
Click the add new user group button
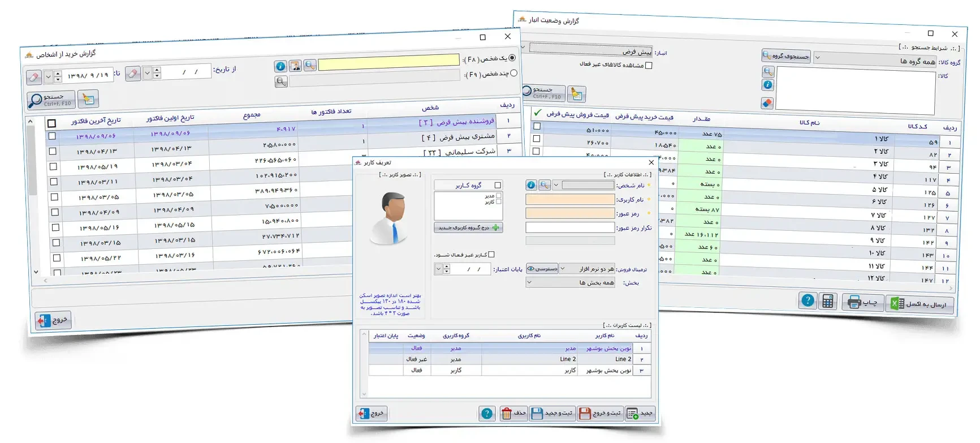468,227
